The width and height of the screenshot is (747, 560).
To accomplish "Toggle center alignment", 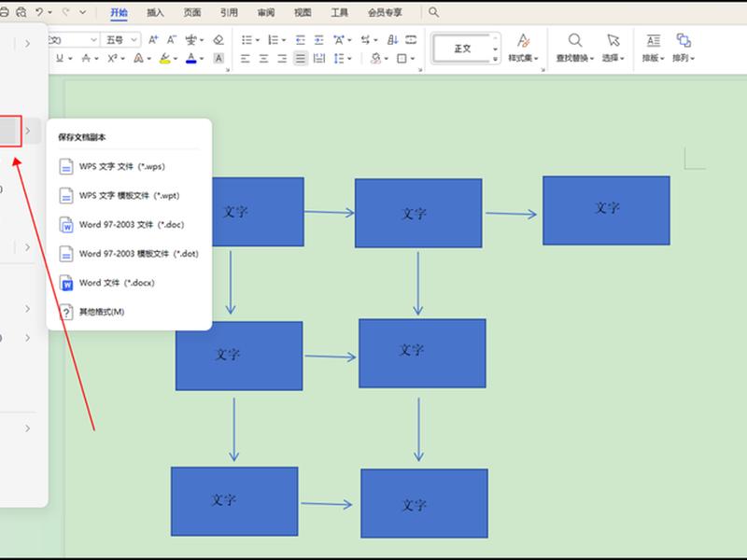I will click(x=263, y=58).
